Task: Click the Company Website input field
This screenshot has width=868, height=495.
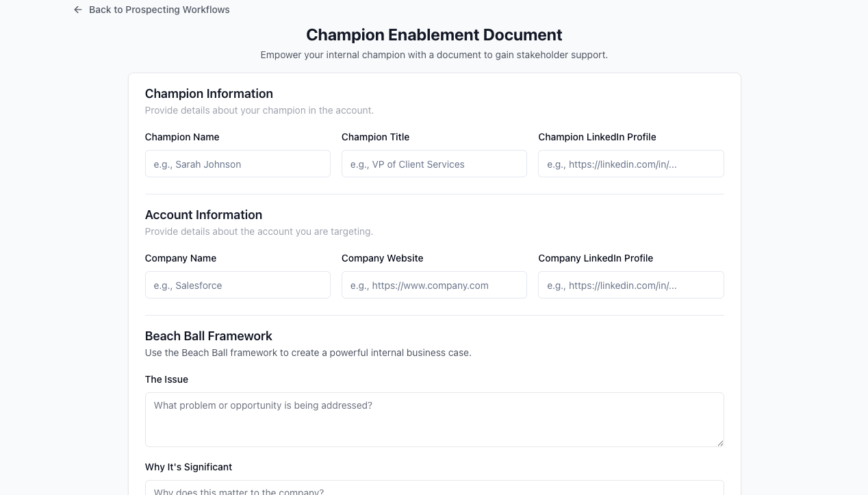Action: point(434,285)
